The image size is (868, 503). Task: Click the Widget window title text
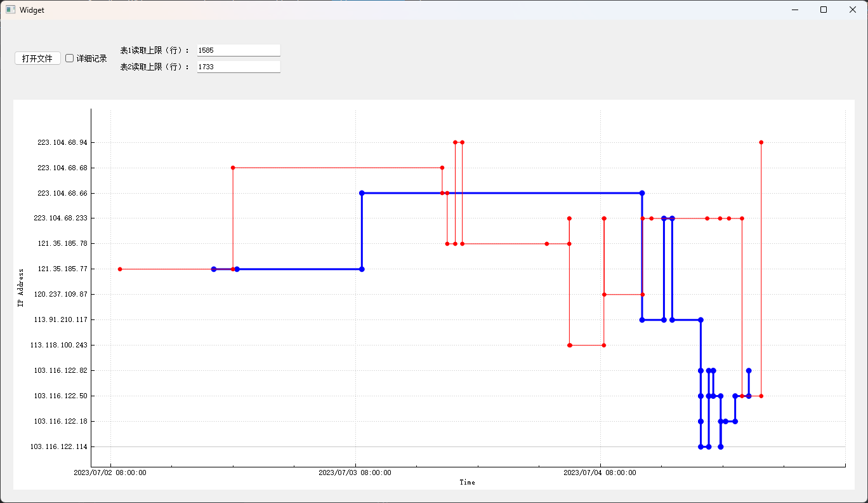[32, 10]
